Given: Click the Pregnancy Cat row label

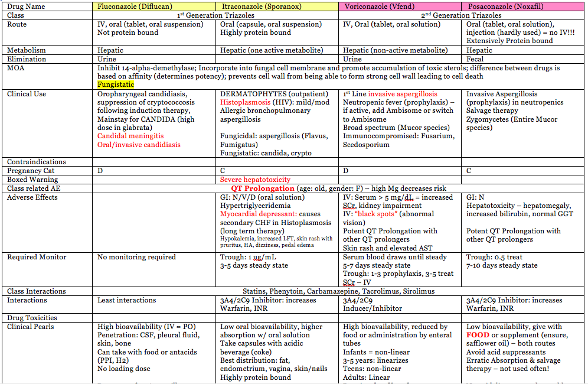Looking at the screenshot, I should (31, 171).
